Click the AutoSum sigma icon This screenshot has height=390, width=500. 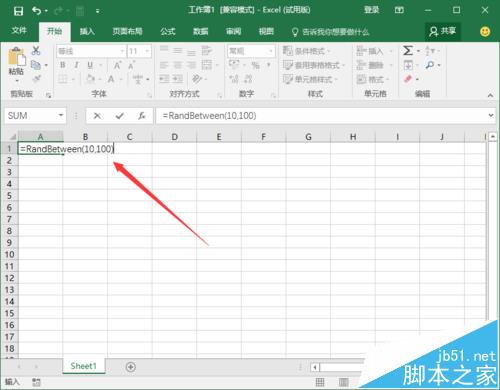[408, 51]
